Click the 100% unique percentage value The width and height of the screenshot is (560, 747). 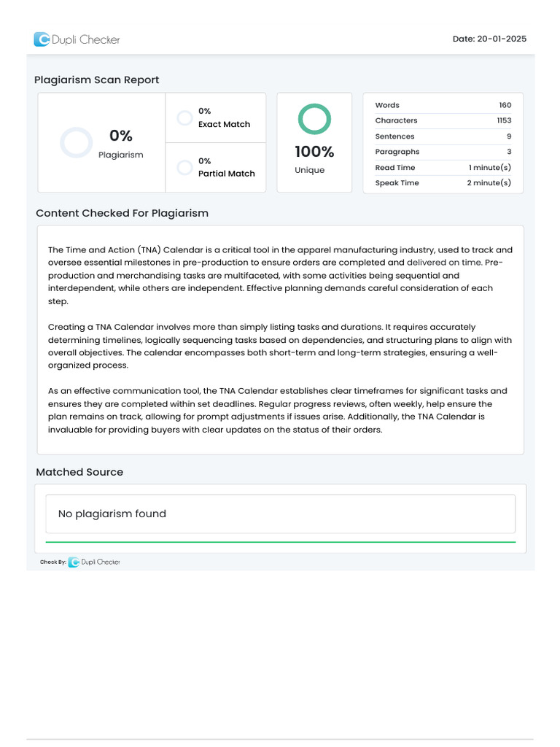coord(314,152)
